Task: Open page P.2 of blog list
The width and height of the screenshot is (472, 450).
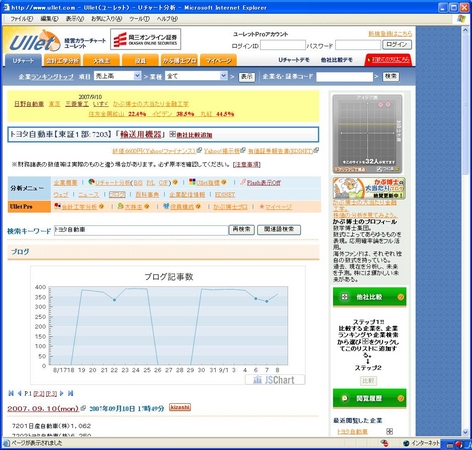Action: pyautogui.click(x=39, y=394)
